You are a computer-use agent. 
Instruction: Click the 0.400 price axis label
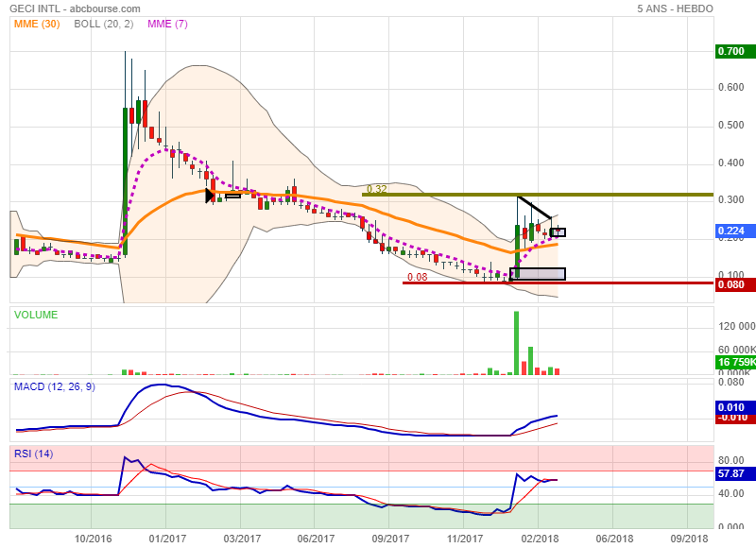click(730, 163)
